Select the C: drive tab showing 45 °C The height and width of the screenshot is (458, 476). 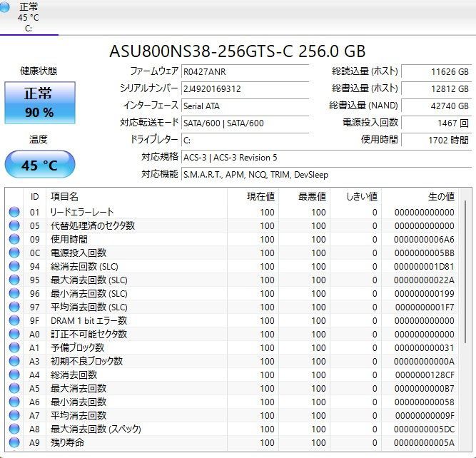tap(29, 17)
